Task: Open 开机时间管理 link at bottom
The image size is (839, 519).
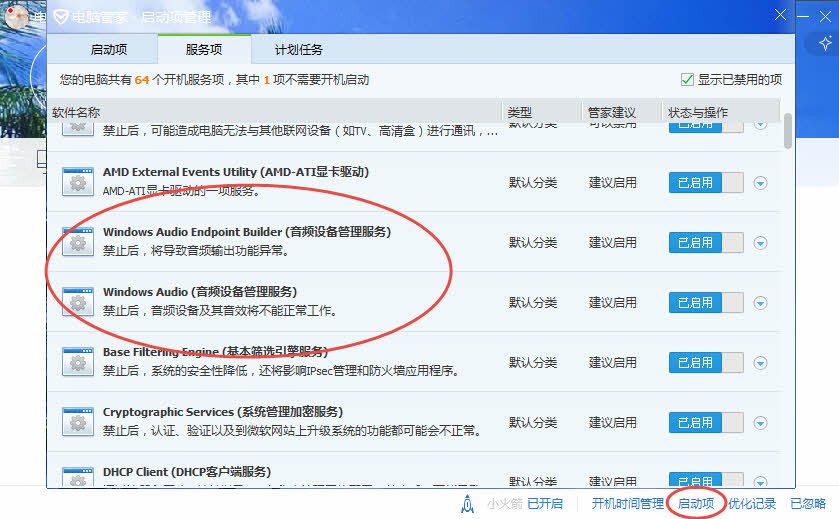Action: [x=628, y=503]
